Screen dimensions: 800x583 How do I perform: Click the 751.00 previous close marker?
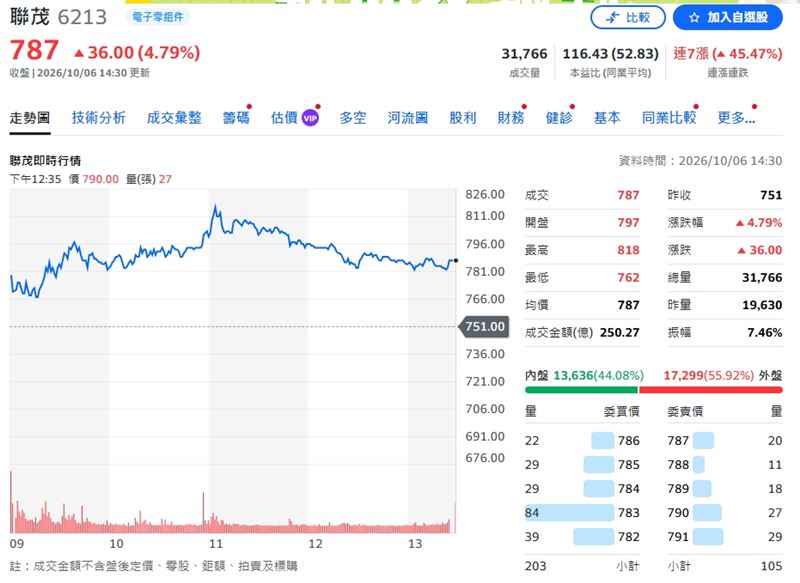click(484, 326)
